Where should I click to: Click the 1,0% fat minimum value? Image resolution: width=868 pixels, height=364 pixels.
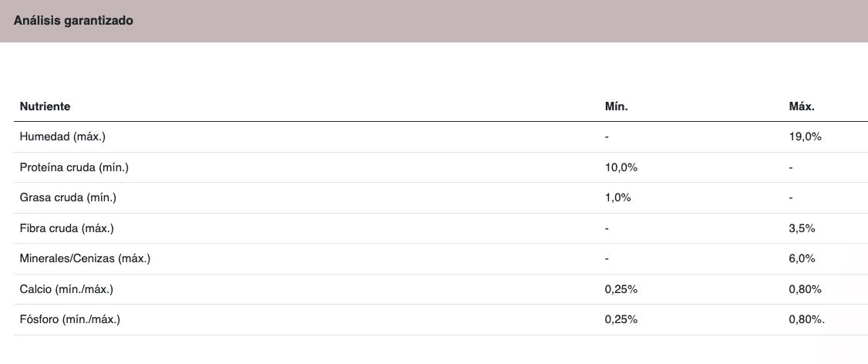coord(618,197)
